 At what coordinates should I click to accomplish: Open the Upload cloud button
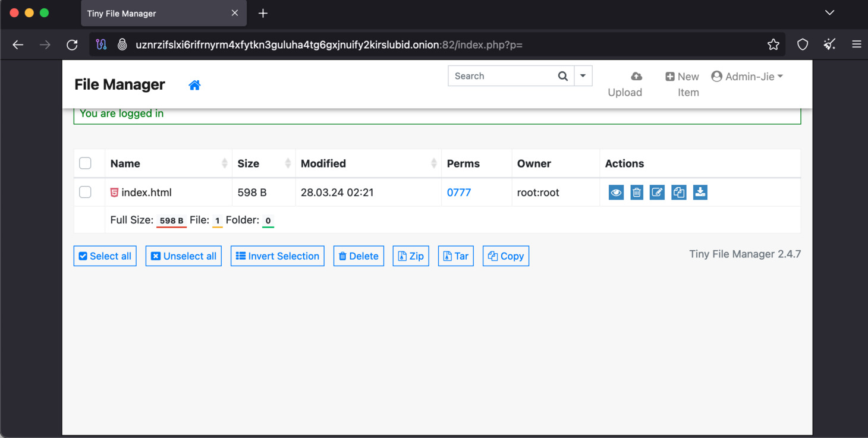pos(625,84)
